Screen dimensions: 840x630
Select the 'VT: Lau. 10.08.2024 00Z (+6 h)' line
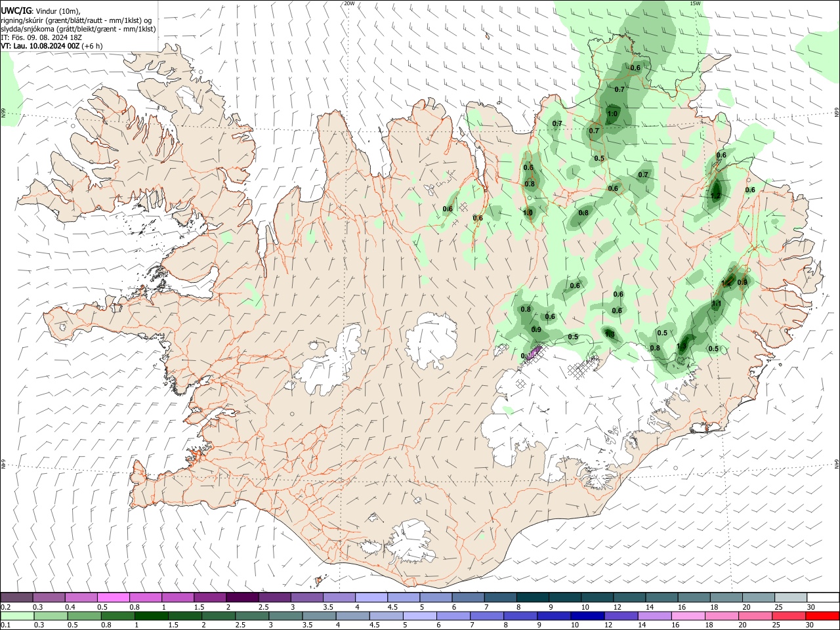[x=52, y=46]
